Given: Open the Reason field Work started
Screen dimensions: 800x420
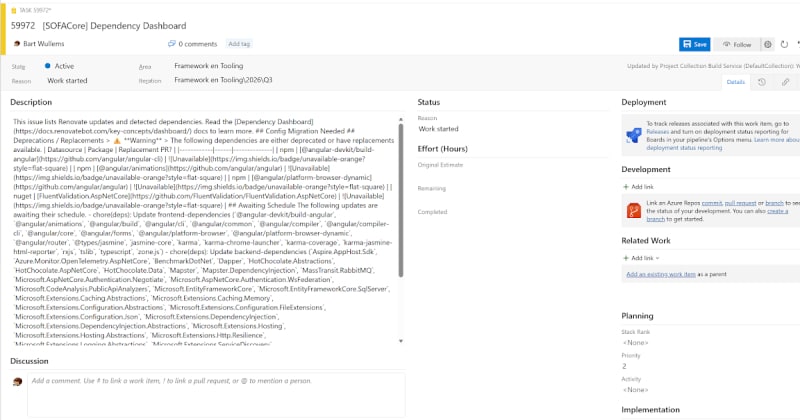Looking at the screenshot, I should (67, 81).
